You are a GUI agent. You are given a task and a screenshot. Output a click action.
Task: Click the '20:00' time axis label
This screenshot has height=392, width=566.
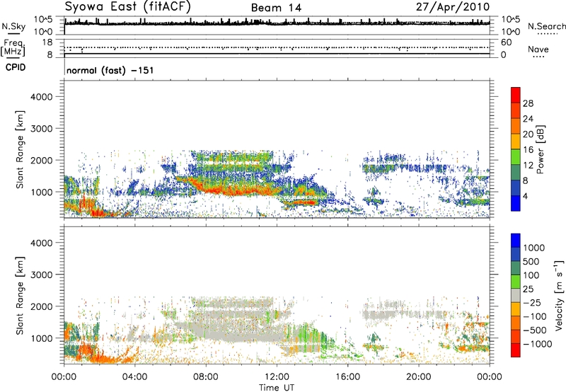pyautogui.click(x=419, y=377)
